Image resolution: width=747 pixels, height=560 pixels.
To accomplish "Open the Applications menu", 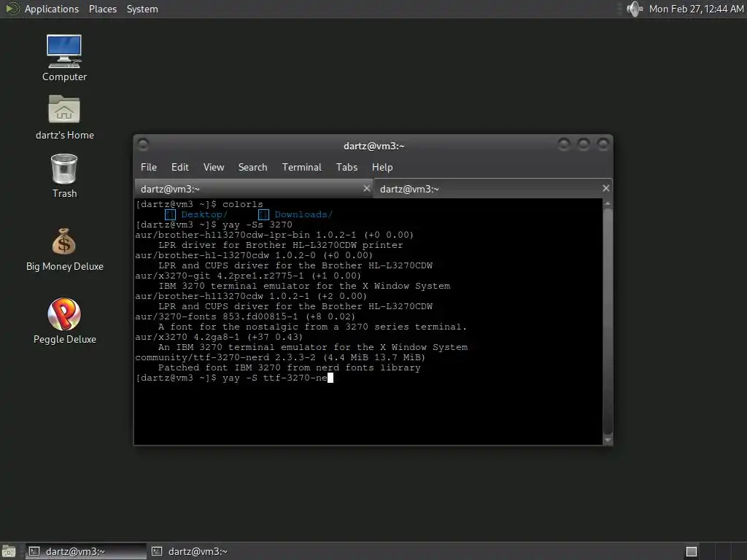I will coord(52,9).
